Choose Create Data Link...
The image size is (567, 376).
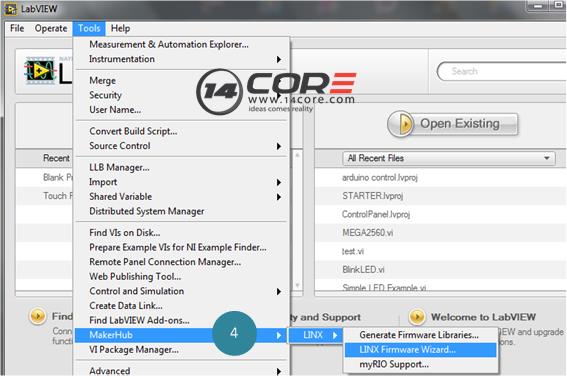pos(181,306)
